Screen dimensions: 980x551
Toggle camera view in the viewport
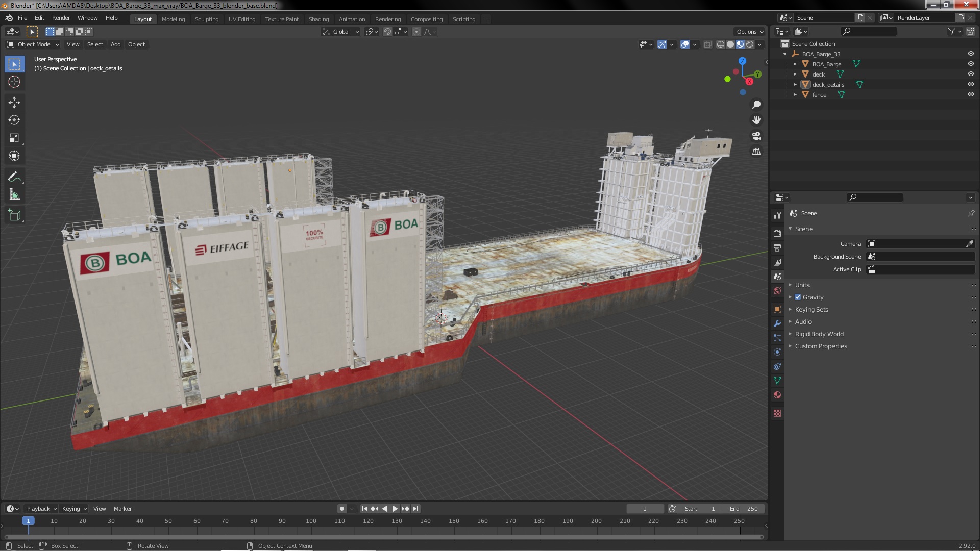[x=756, y=136]
